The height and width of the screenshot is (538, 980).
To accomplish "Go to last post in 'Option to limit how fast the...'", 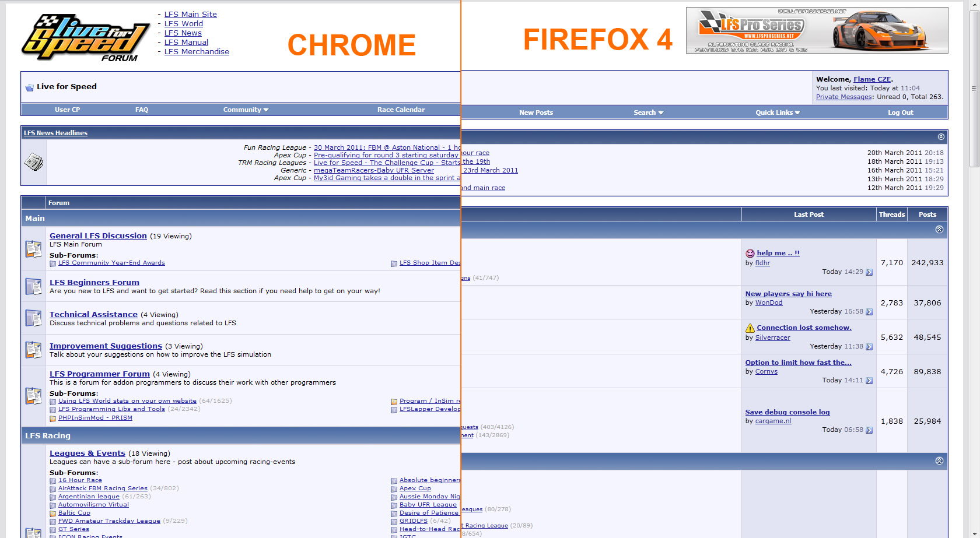I will coord(869,381).
